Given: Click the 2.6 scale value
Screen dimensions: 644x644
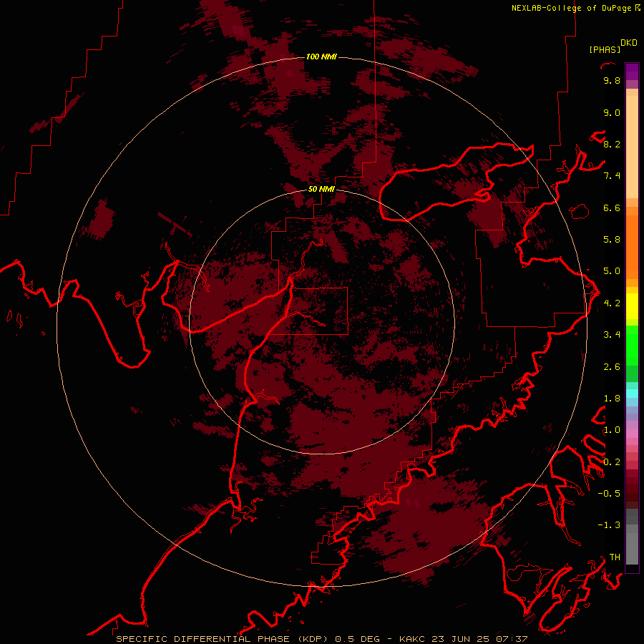Looking at the screenshot, I should coord(612,367).
